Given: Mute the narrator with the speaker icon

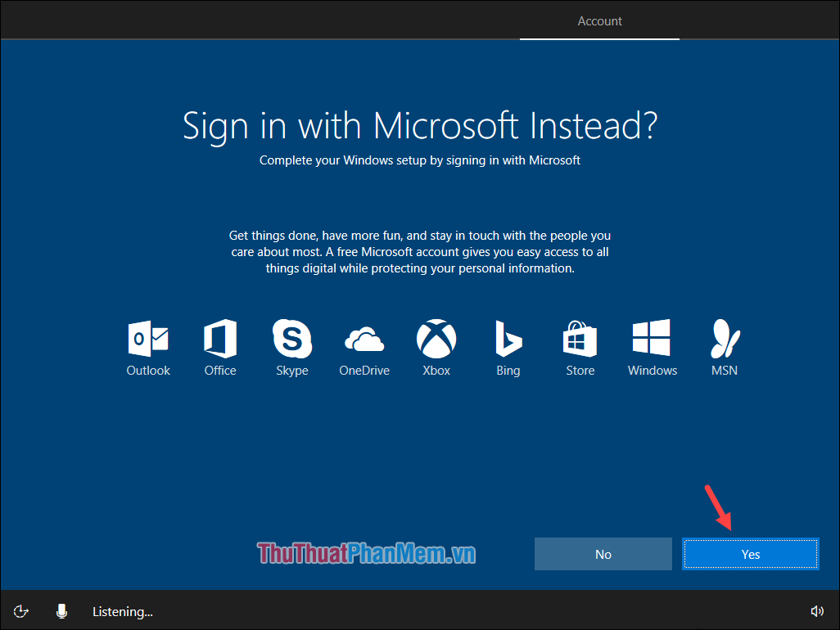Looking at the screenshot, I should click(x=817, y=611).
